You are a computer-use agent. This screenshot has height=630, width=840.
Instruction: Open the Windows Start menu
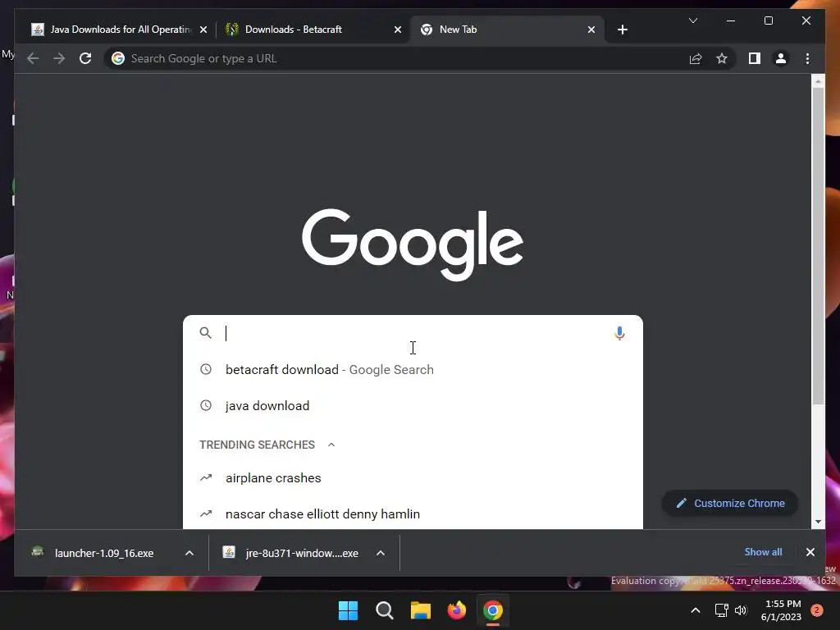coord(348,610)
